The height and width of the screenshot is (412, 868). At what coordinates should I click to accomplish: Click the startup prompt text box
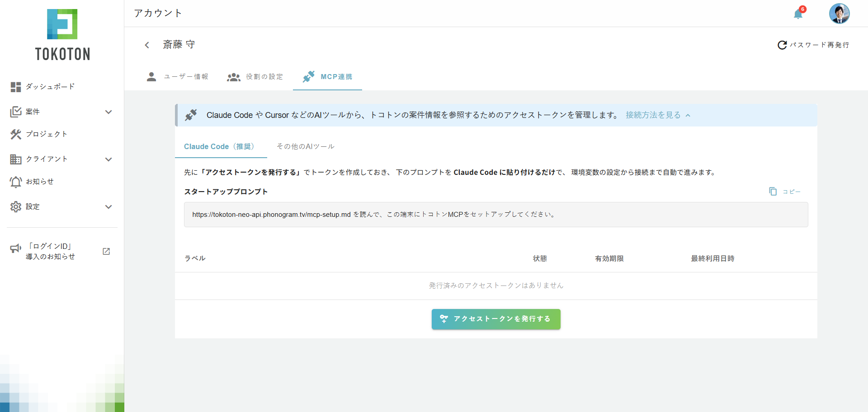click(x=496, y=215)
